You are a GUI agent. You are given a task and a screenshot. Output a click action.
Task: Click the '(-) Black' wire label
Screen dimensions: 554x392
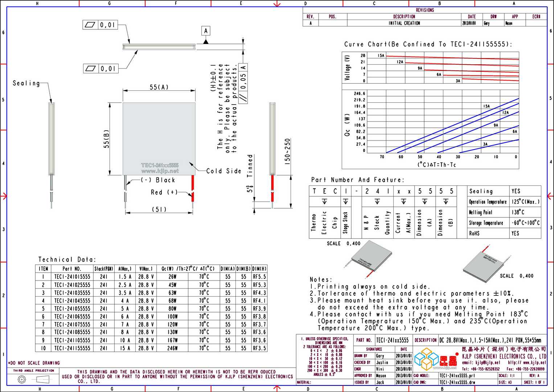click(158, 180)
